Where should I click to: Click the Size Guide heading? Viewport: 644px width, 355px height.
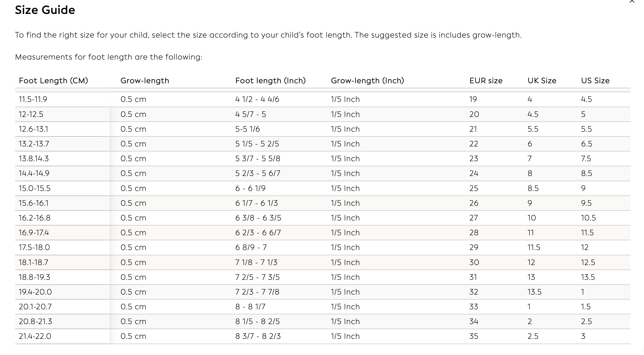click(x=45, y=10)
